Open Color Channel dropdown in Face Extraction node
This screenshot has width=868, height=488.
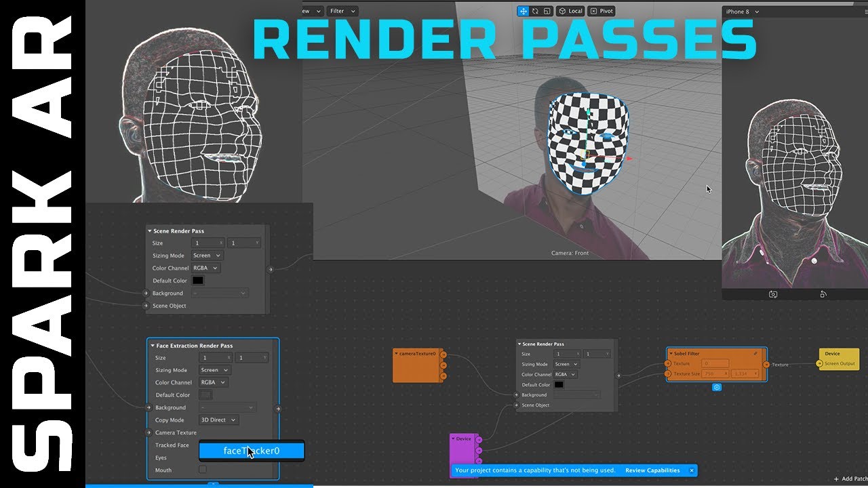(x=213, y=382)
